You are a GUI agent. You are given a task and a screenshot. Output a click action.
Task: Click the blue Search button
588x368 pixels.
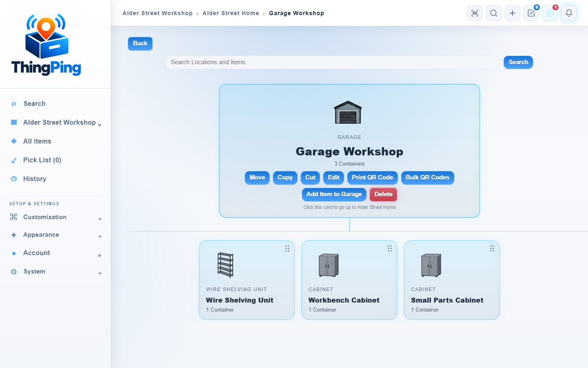[518, 62]
